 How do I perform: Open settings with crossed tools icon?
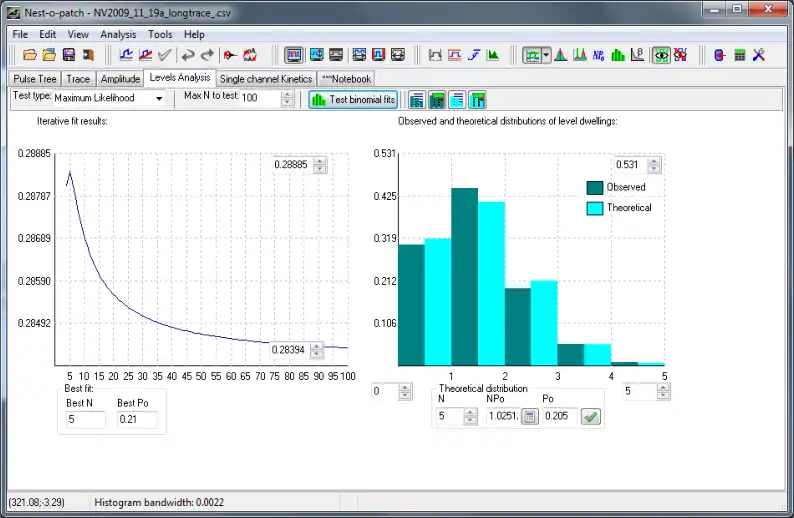coord(759,55)
